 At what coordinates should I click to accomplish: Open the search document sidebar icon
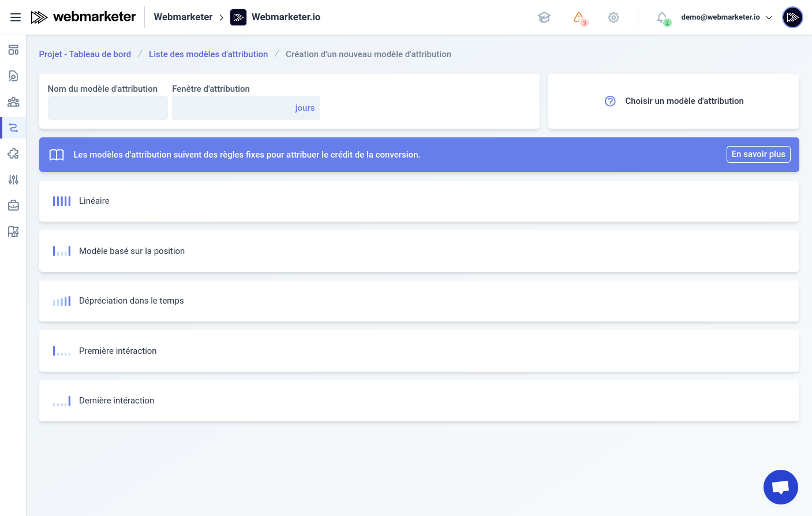pos(13,76)
